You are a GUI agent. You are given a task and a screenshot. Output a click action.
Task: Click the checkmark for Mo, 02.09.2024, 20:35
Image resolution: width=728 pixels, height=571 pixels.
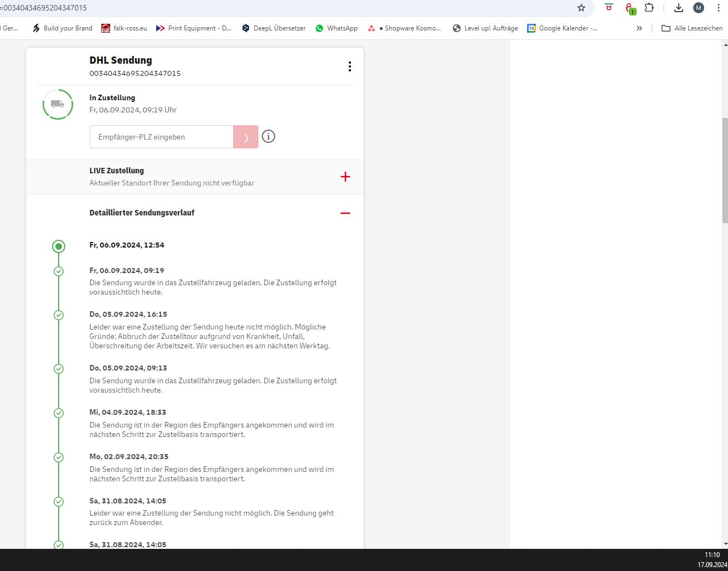click(59, 457)
